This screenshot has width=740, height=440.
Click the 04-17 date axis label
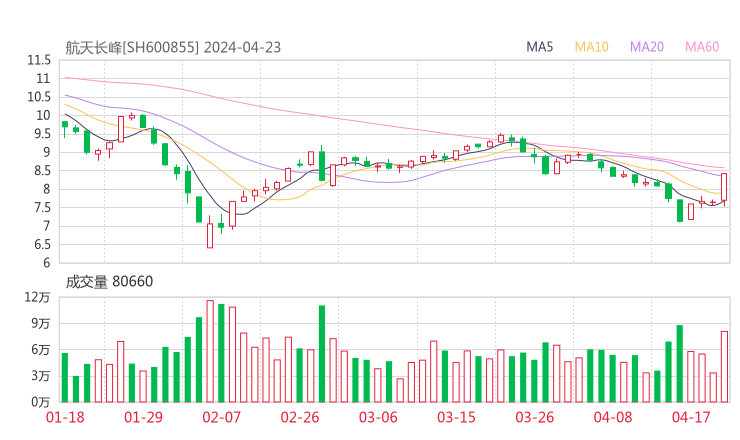(691, 417)
